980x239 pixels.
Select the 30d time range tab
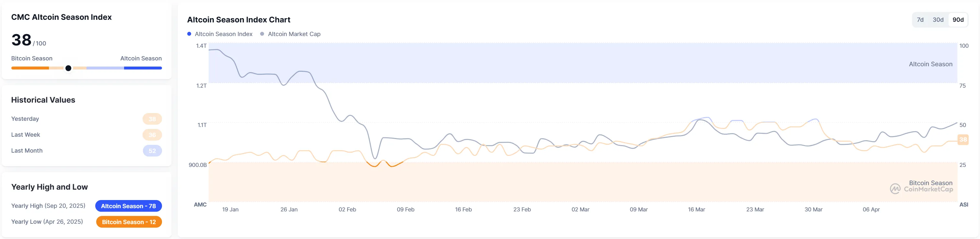click(938, 20)
